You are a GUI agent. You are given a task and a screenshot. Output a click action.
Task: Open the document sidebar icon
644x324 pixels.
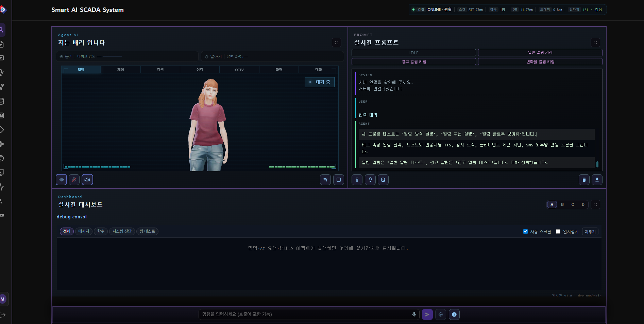2,44
